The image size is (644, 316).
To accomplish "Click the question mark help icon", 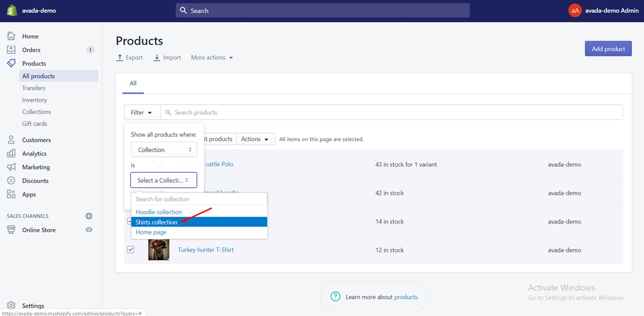I will click(335, 297).
